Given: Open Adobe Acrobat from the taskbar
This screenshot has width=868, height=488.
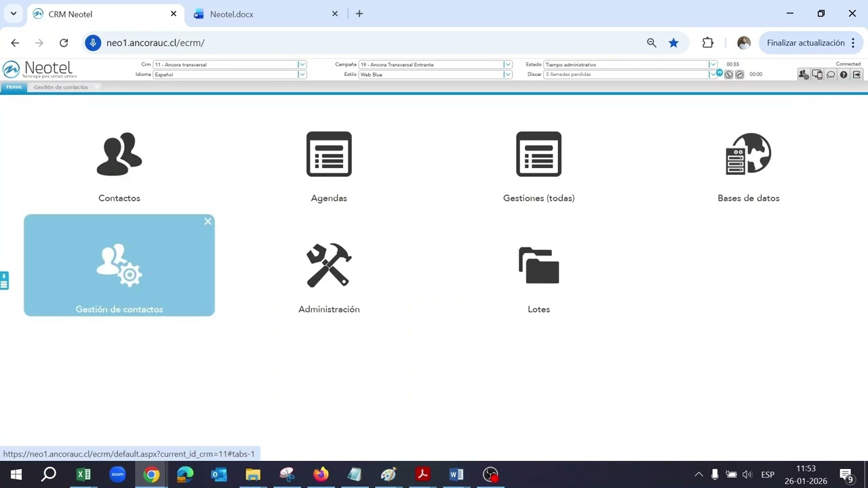Looking at the screenshot, I should [422, 474].
